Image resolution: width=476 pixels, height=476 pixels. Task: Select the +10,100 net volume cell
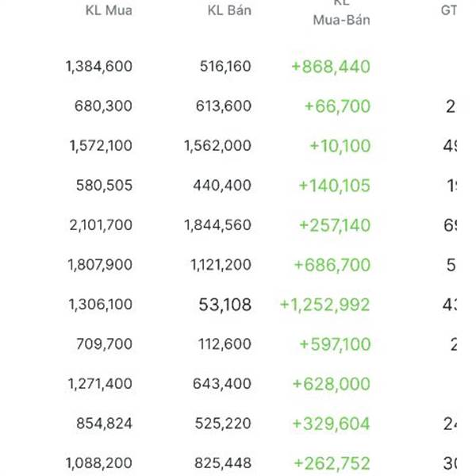click(340, 146)
